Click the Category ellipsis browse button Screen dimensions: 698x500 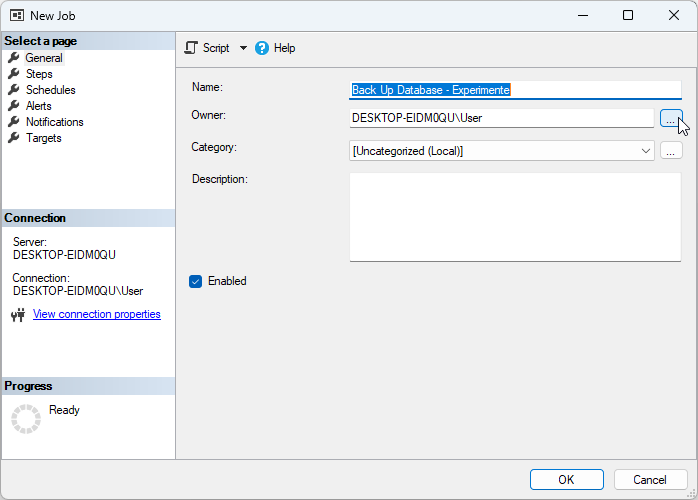pos(670,151)
